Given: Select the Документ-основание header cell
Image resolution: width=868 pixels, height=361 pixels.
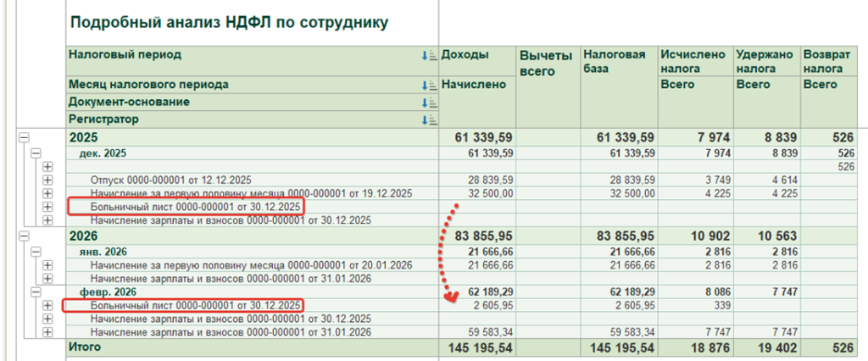Looking at the screenshot, I should point(253,103).
